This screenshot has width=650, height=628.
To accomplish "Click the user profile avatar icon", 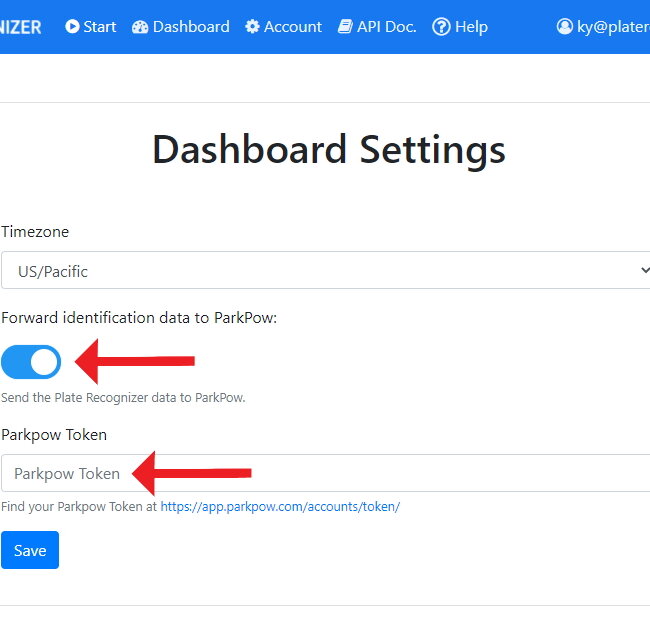I will [565, 27].
